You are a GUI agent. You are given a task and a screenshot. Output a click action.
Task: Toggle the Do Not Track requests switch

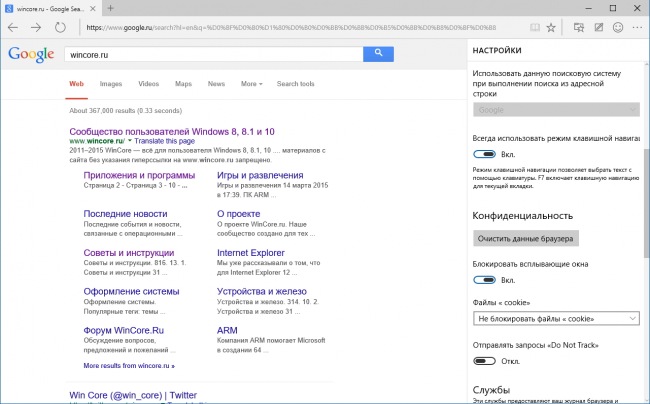[x=484, y=361]
